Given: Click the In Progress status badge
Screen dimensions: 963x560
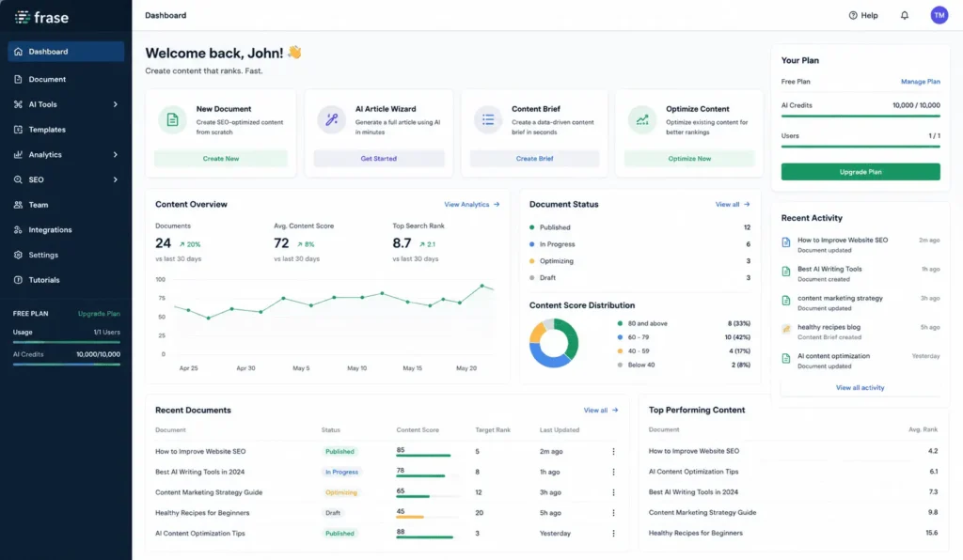Looking at the screenshot, I should click(x=341, y=472).
